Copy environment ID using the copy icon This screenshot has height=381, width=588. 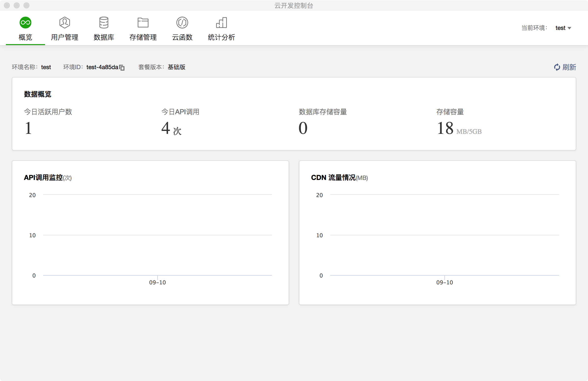point(122,67)
